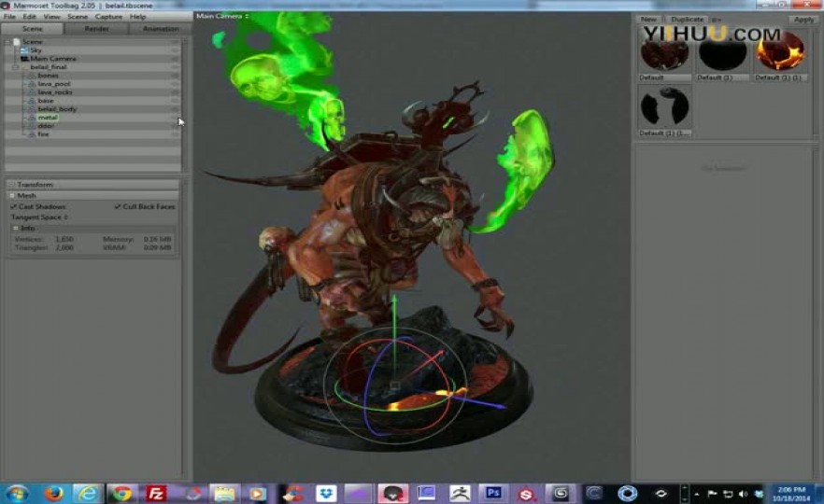Image resolution: width=824 pixels, height=504 pixels.
Task: Switch to Marmoset Toolbag taskbar icon
Action: [392, 494]
